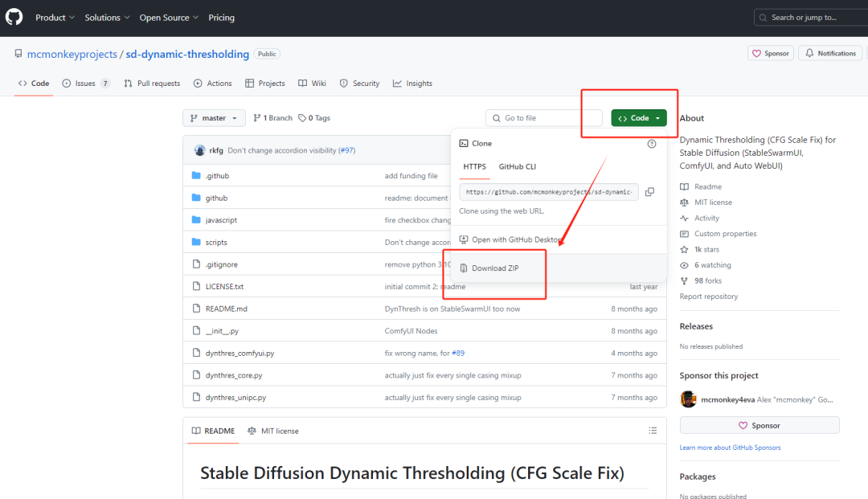Click the Go to file search field
The height and width of the screenshot is (499, 868).
544,118
